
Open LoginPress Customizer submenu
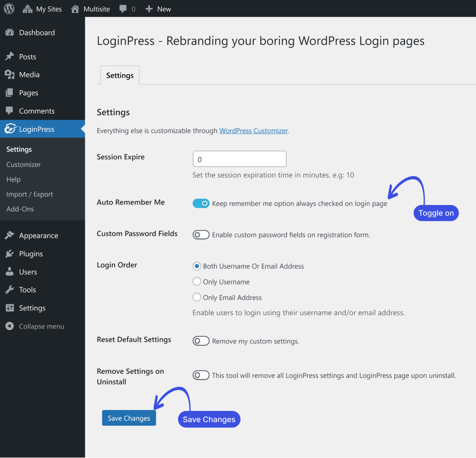[x=23, y=165]
